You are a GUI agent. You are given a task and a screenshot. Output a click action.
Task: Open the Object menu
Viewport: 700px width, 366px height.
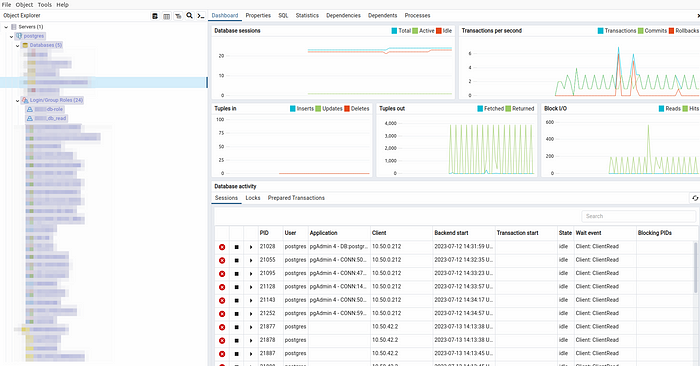(24, 4)
